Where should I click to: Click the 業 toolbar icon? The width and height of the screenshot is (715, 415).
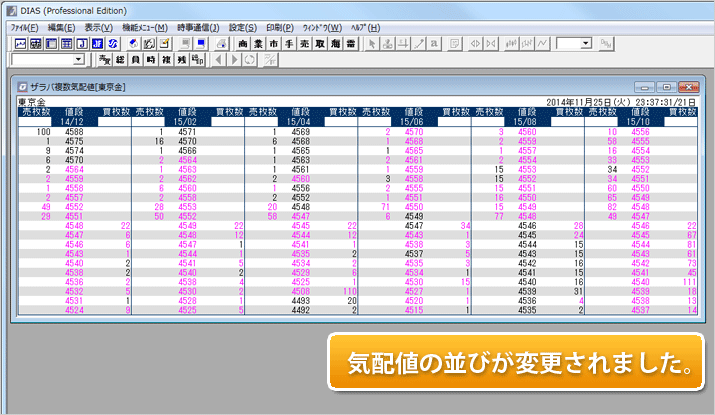coord(258,44)
